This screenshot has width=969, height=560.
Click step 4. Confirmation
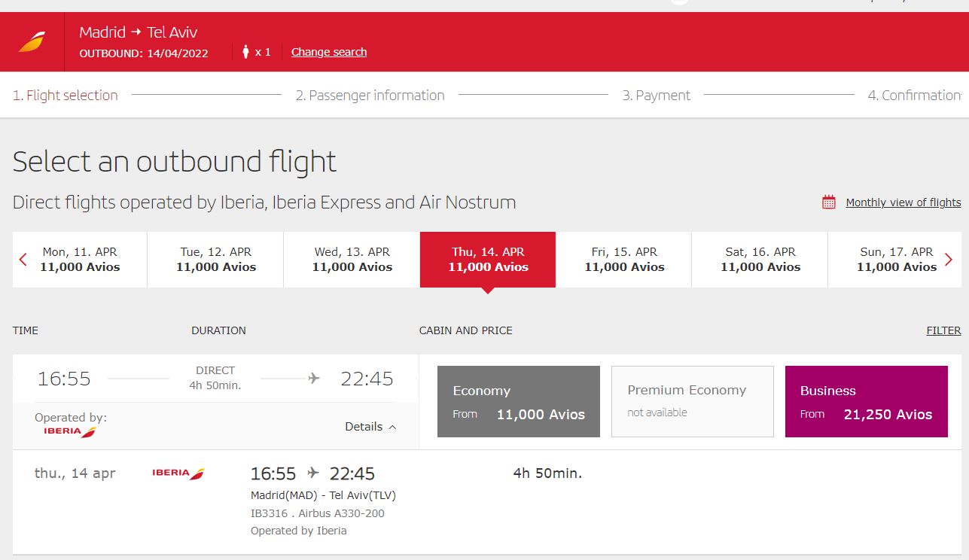[914, 96]
